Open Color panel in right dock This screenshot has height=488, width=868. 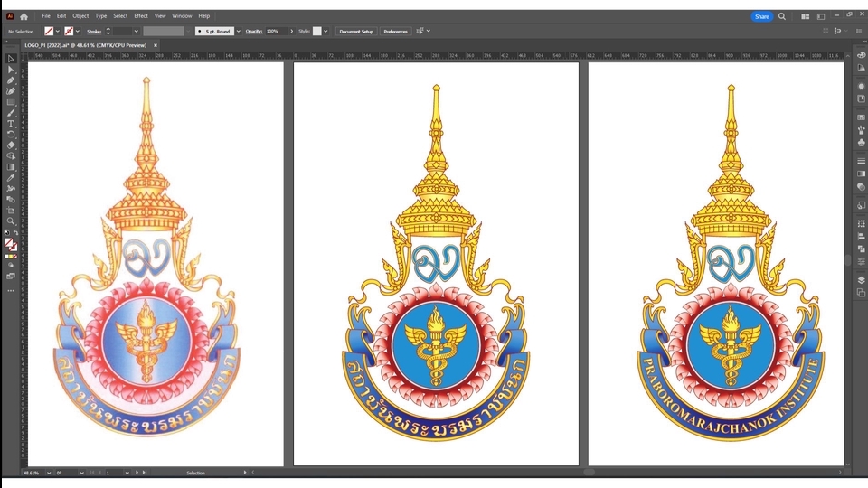[861, 55]
